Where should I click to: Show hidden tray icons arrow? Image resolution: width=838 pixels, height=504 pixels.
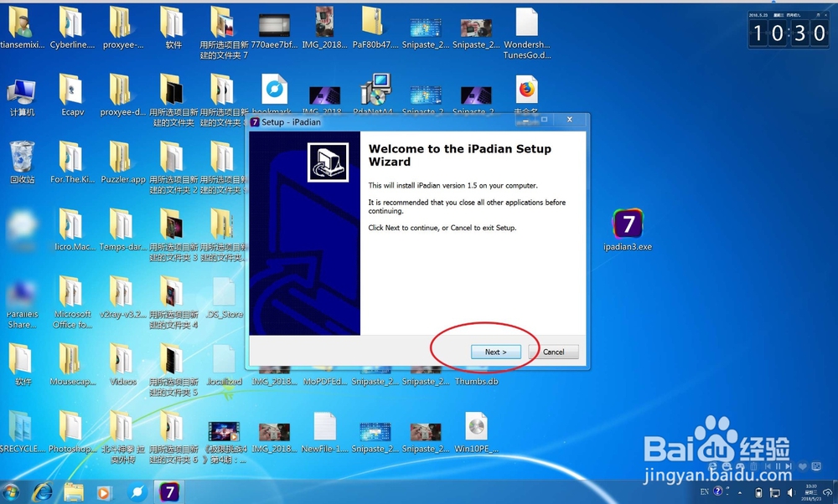[x=740, y=492]
